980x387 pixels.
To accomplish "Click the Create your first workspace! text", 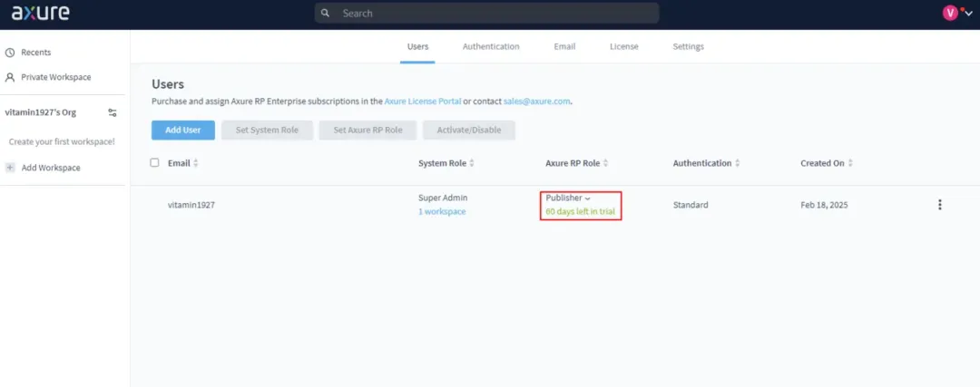I will [x=62, y=141].
